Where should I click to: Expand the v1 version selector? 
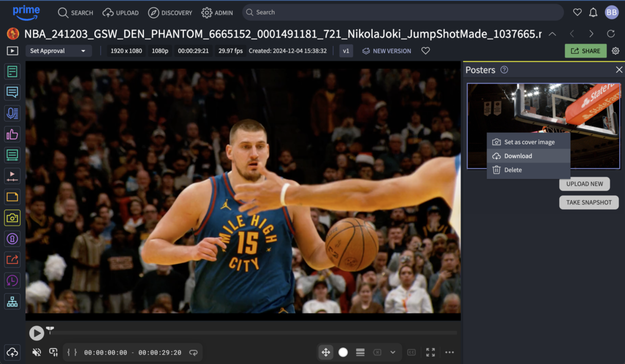[346, 51]
